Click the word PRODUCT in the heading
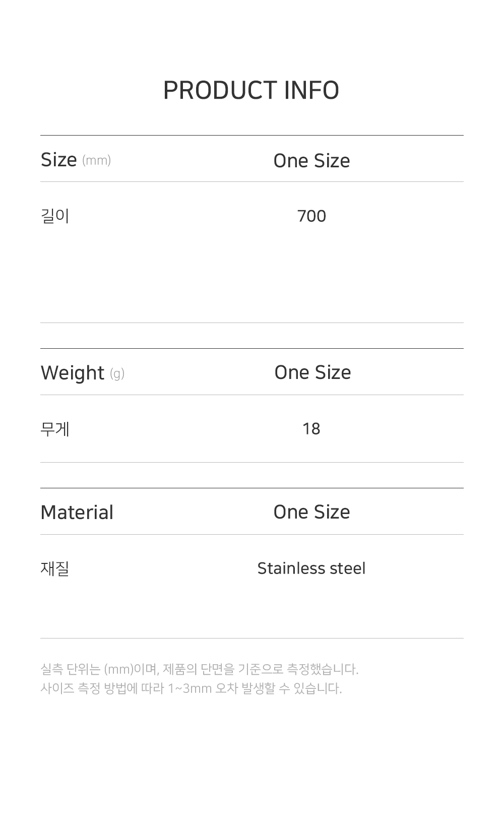 (x=220, y=91)
